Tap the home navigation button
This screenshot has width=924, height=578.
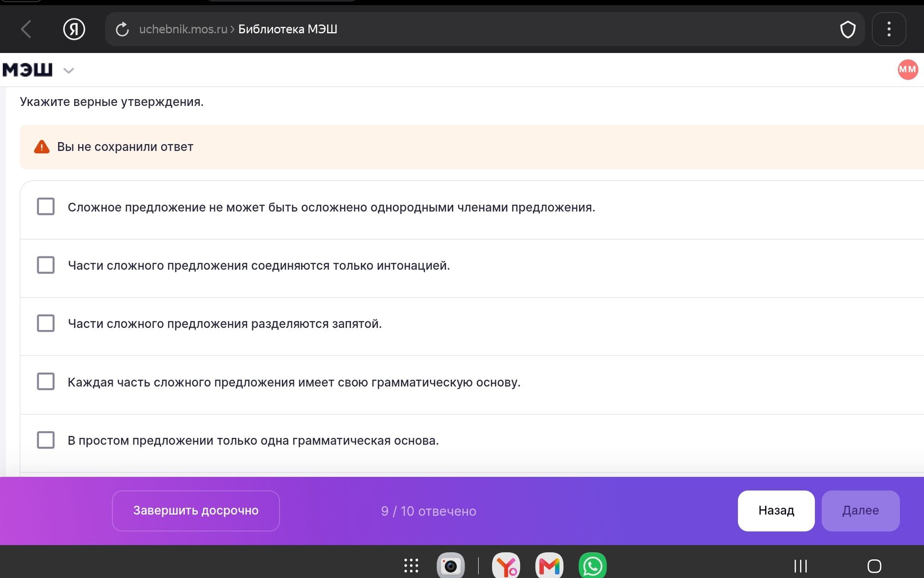874,566
